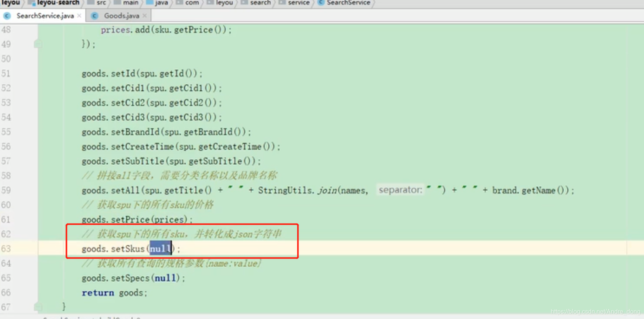Click goods.setBrandId statement
The image size is (644, 319).
166,132
